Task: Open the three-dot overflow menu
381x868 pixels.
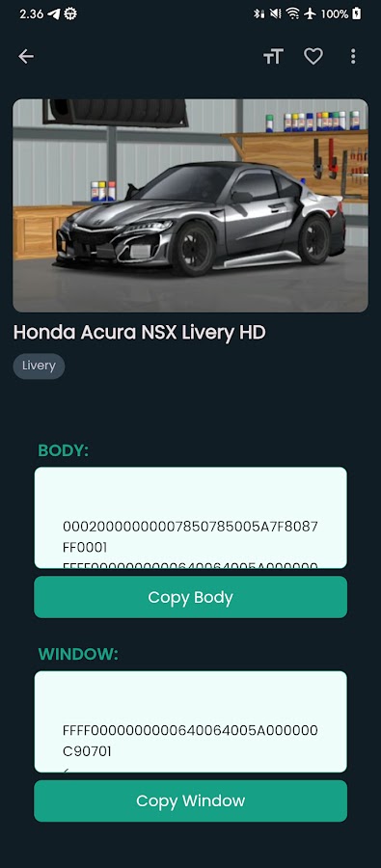Action: click(x=353, y=57)
